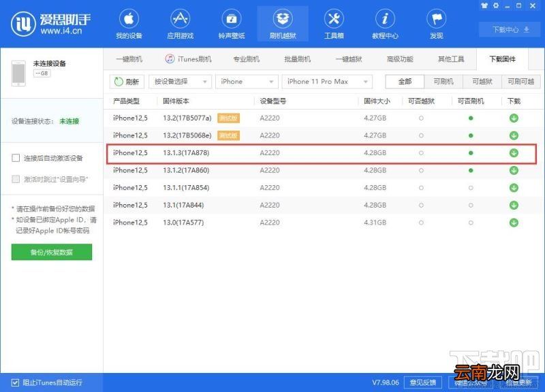Expand the iPhone 11 Pro Max dropdown
Viewport: 545px width, 392px height.
pyautogui.click(x=327, y=82)
